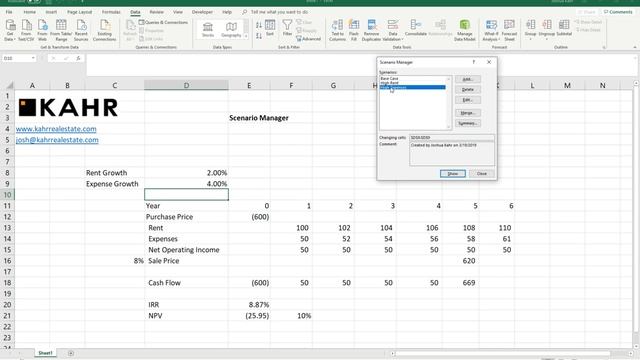Open the File tab
Image resolution: width=640 pixels, height=360 pixels.
point(9,12)
